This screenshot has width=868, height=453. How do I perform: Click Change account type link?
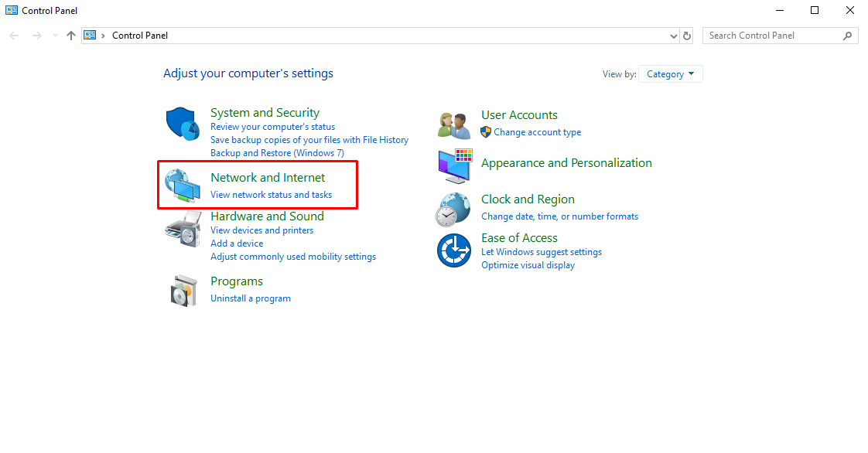[x=537, y=132]
